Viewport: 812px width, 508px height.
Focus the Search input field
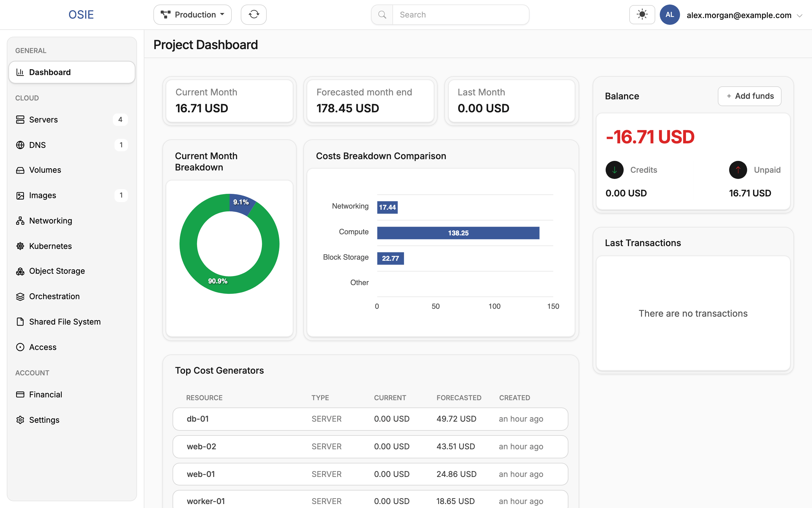pos(461,14)
